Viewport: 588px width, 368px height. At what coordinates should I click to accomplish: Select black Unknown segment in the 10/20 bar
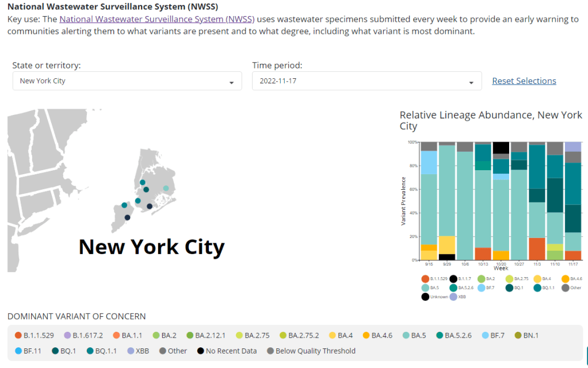coord(501,147)
